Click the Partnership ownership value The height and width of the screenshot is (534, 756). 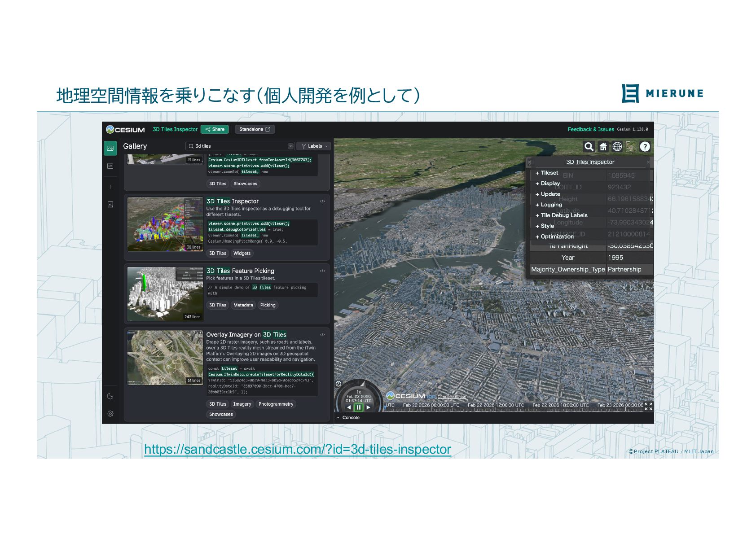624,269
